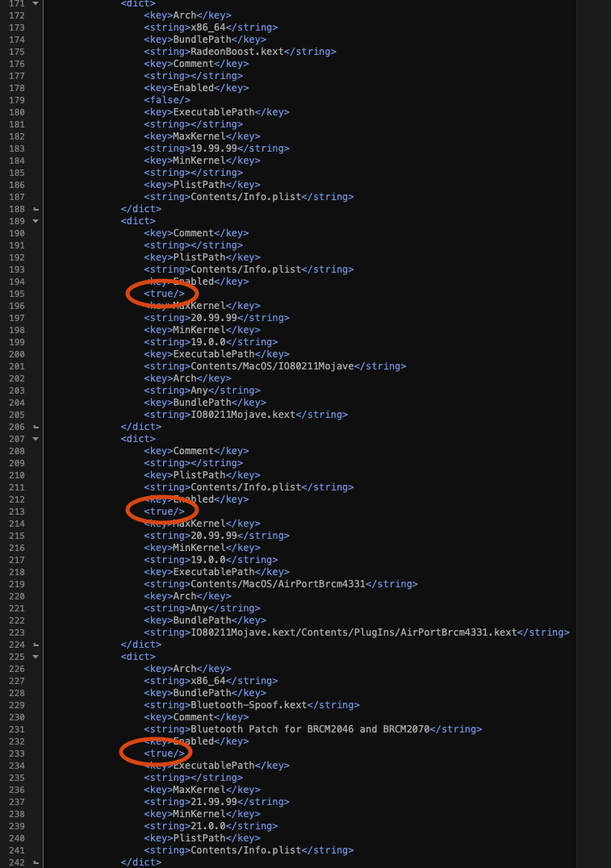Click line number 200 in the gutter
Viewport: 611px width, 868px height.
(17, 354)
